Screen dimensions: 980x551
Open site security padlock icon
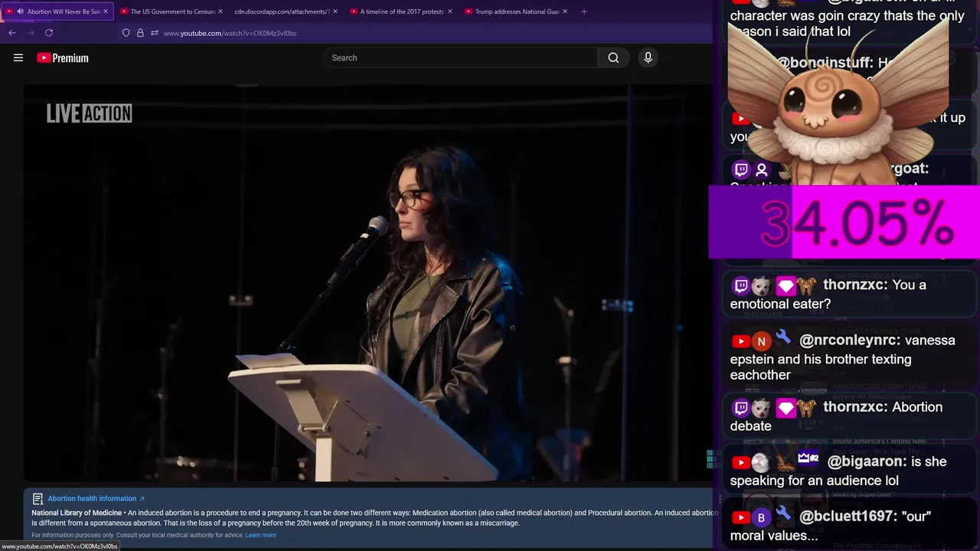[140, 33]
